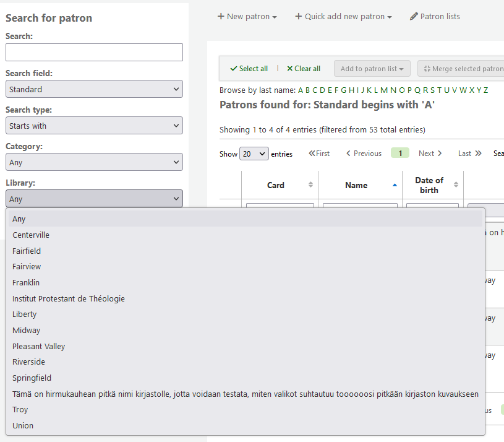Open the Category dropdown
Viewport: 504px width, 442px height.
[x=94, y=162]
